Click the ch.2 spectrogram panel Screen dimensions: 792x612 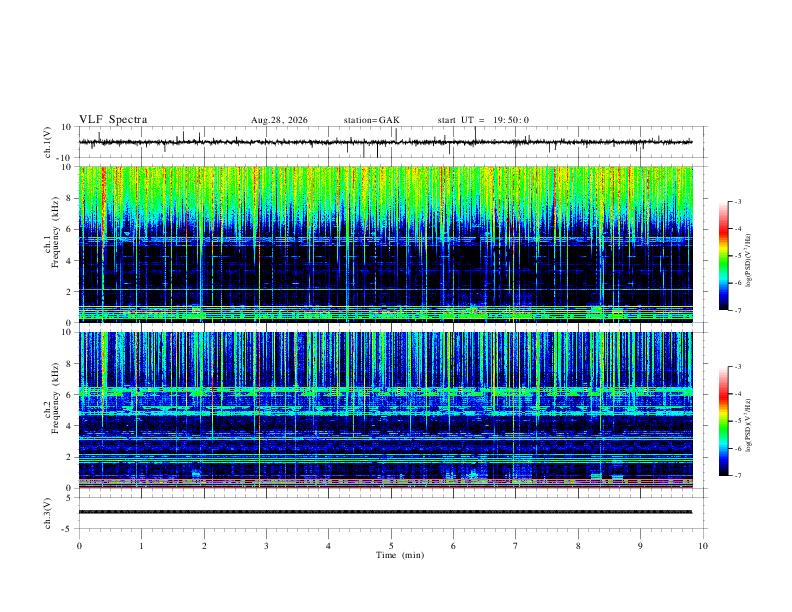[x=386, y=410]
